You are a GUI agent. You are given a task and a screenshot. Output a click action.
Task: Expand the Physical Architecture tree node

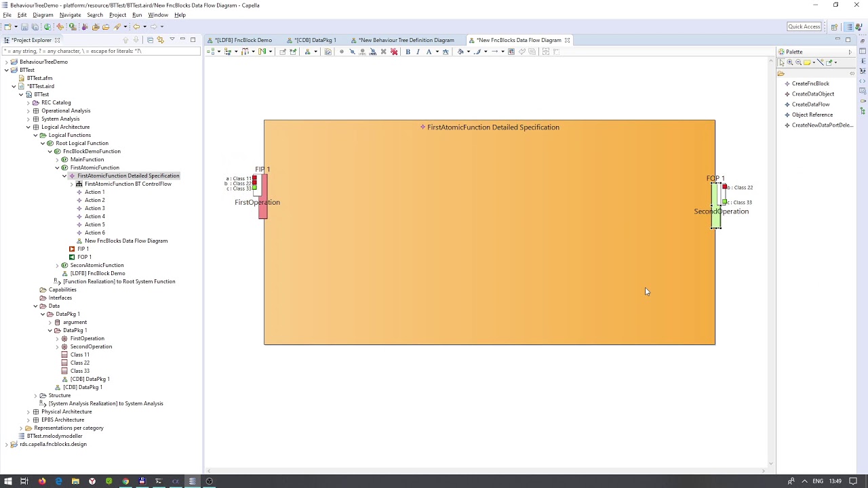click(x=28, y=411)
